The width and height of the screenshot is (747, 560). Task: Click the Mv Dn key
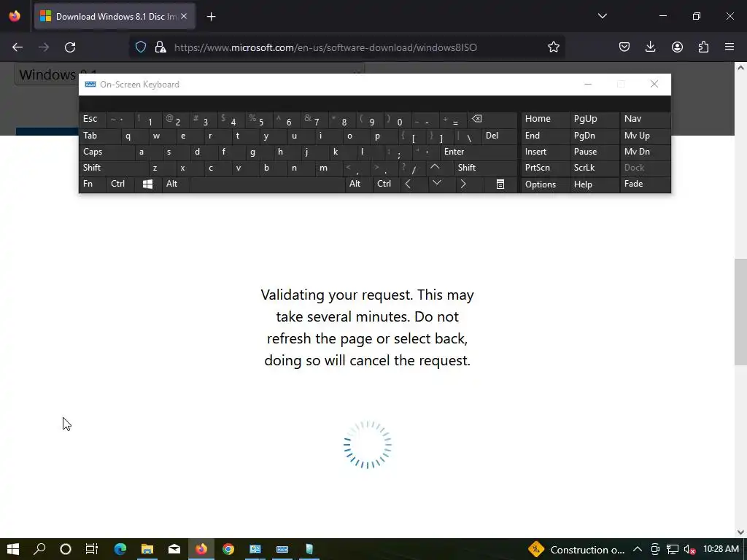pyautogui.click(x=645, y=152)
